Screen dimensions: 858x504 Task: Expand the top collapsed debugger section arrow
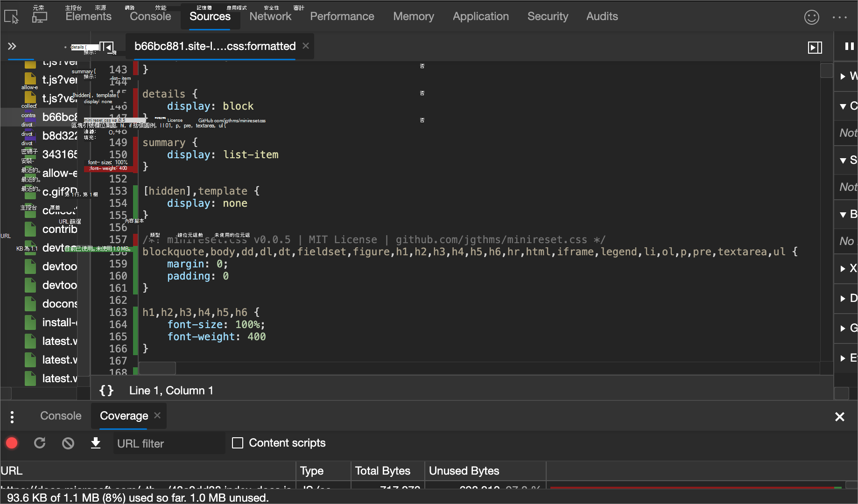pos(843,76)
